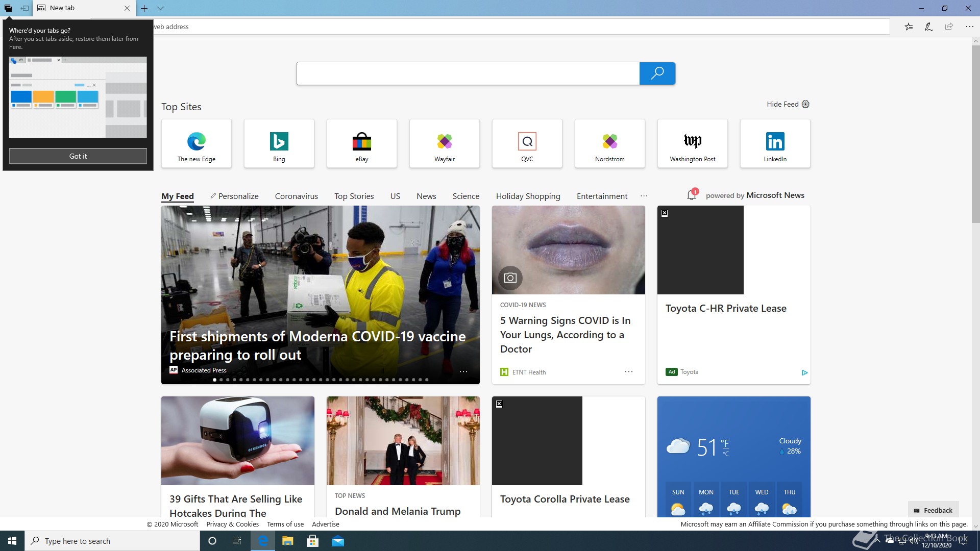Open Mail app from taskbar
The image size is (980, 551).
(338, 541)
